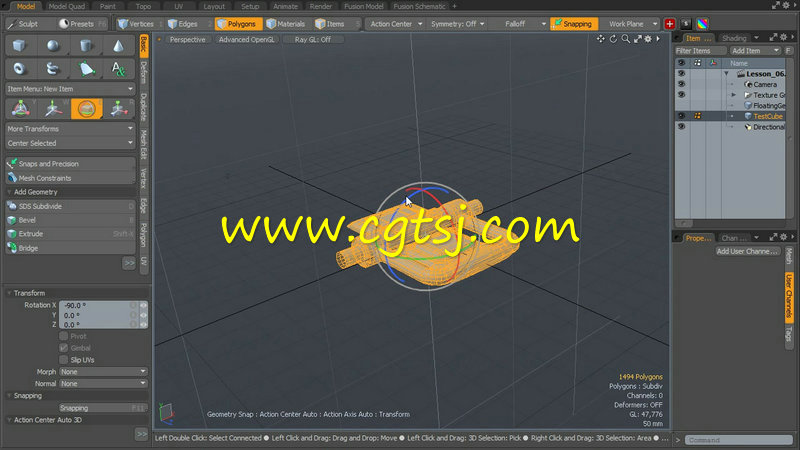This screenshot has height=450, width=800.
Task: Toggle visibility eye for Lesson_06 item
Action: (681, 73)
